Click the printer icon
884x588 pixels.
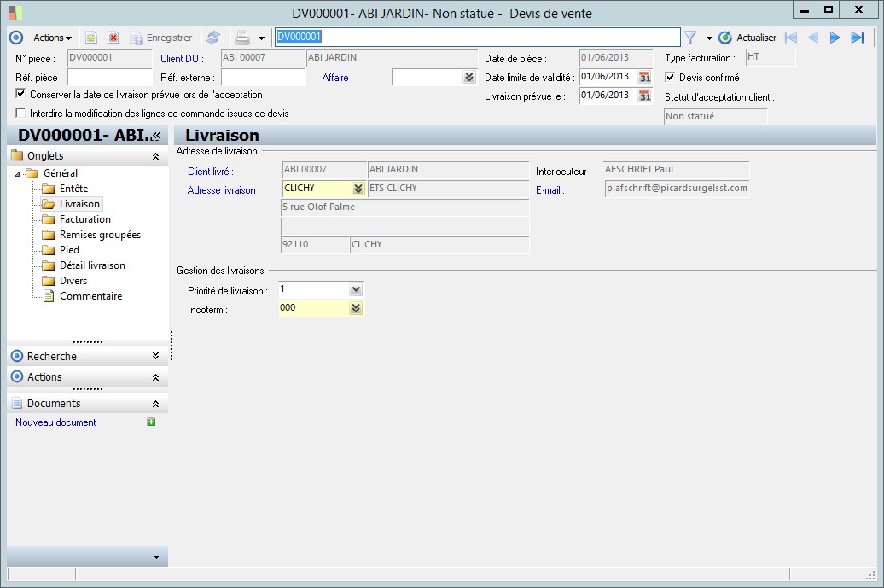tap(242, 38)
